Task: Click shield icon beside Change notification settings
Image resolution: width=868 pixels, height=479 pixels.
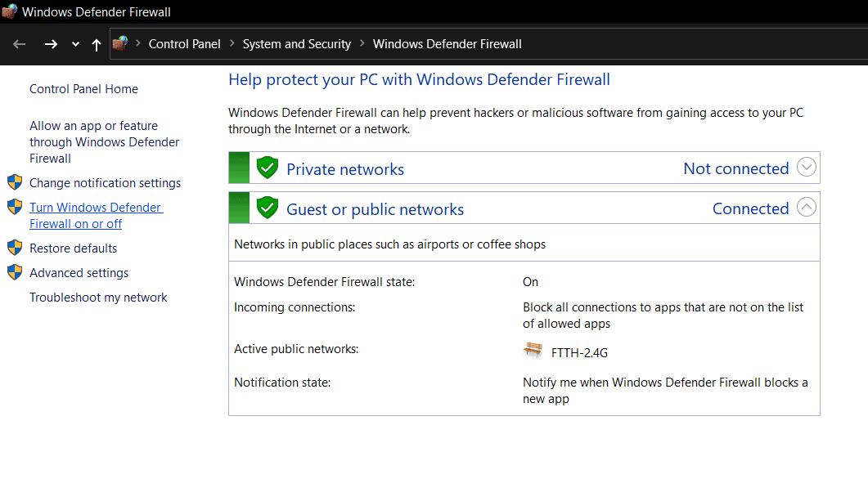Action: (x=15, y=182)
